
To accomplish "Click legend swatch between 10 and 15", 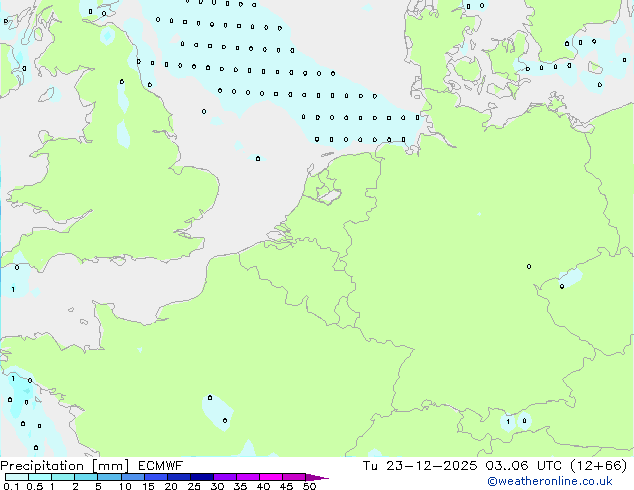I will [x=133, y=477].
